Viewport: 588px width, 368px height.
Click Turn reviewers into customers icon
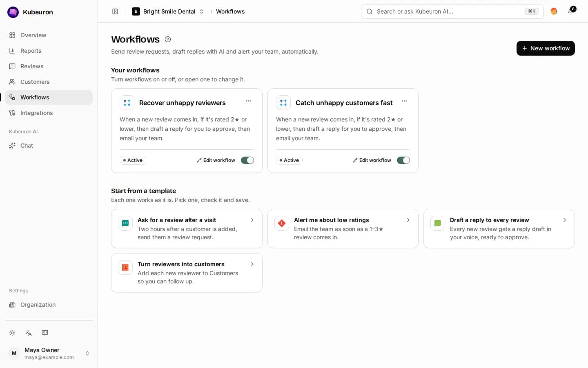pos(125,267)
